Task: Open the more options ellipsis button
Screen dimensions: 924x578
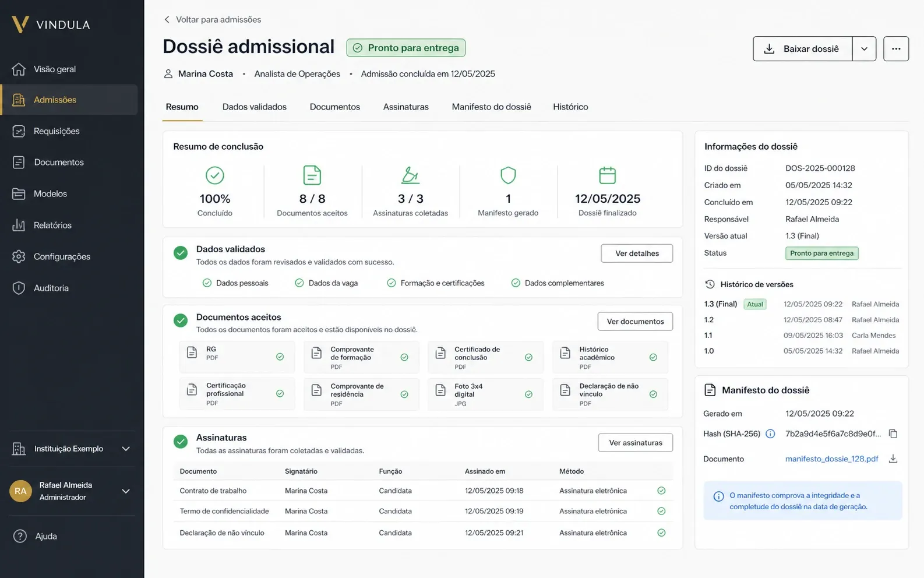Action: [896, 49]
